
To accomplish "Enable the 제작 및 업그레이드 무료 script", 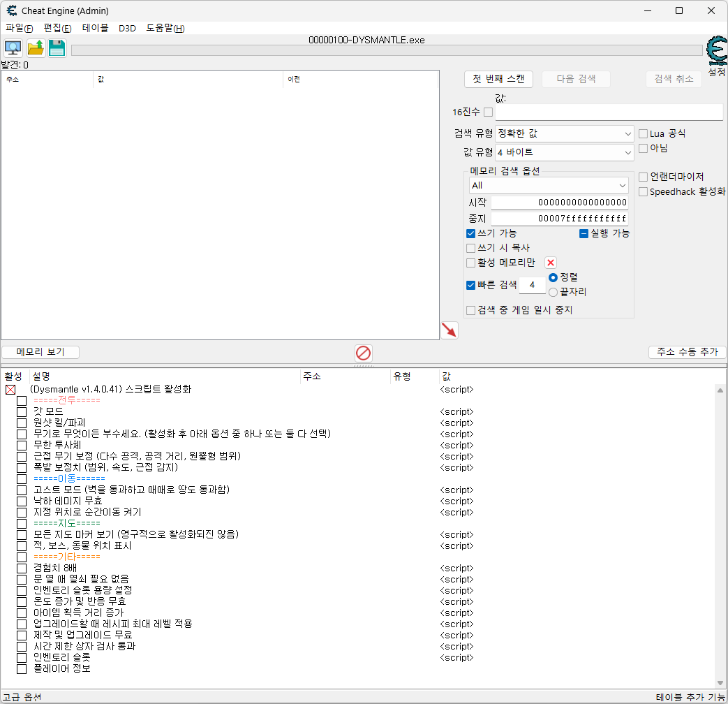I will 22,636.
